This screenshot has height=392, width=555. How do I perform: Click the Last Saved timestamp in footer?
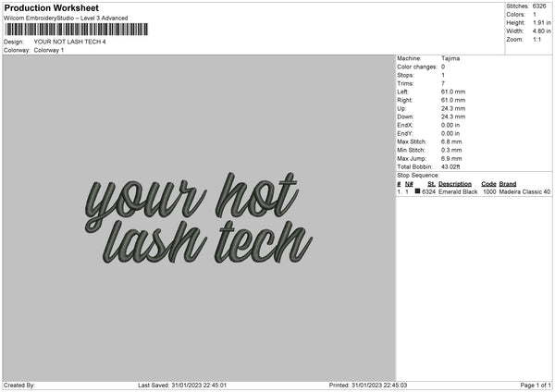coord(182,385)
